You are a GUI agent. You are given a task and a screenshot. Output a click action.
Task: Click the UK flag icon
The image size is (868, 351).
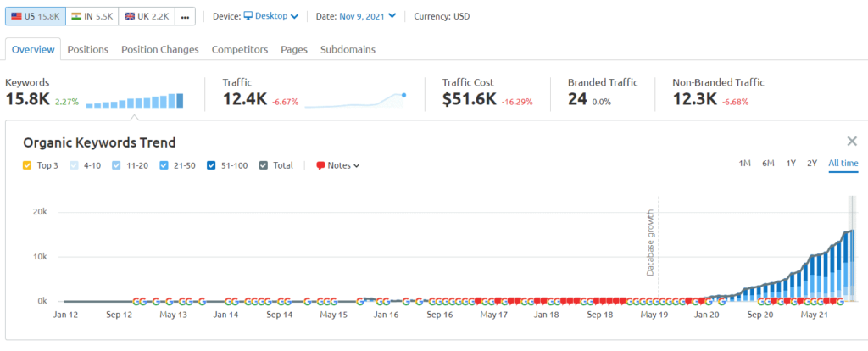tap(130, 17)
